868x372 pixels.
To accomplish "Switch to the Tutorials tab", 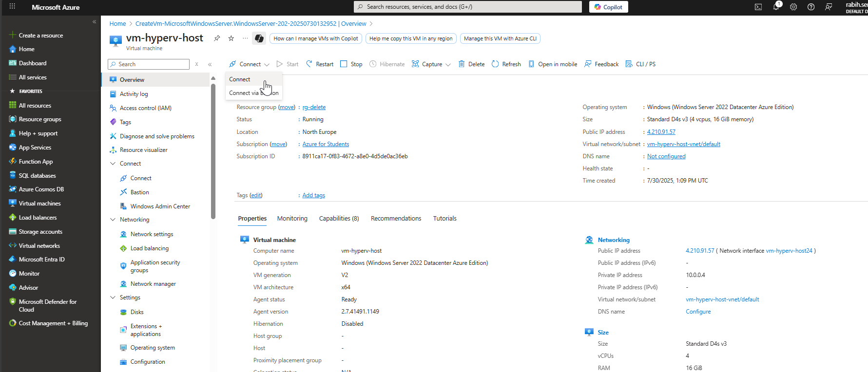I will point(445,219).
